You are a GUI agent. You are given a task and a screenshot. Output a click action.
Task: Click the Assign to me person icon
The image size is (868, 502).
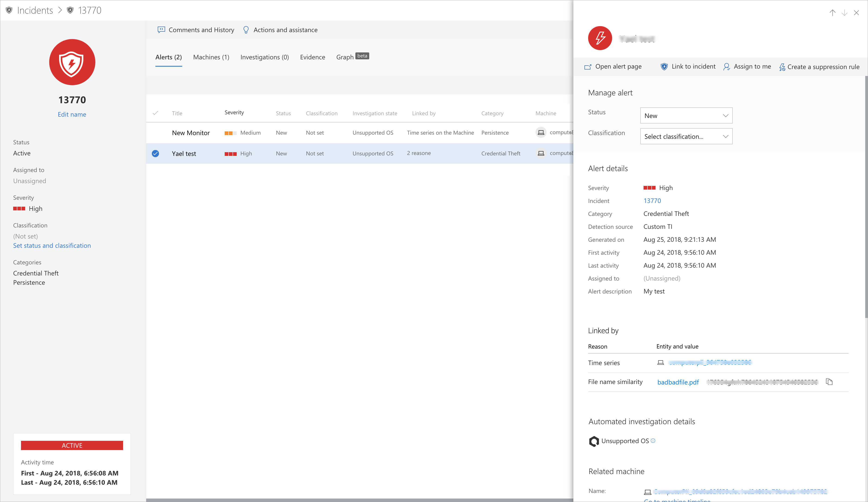click(726, 67)
